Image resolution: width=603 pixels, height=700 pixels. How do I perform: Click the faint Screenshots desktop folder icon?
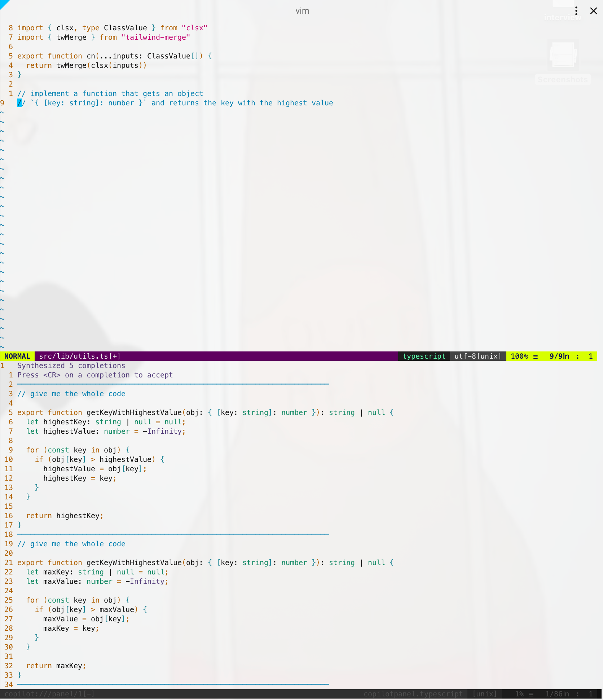(563, 55)
